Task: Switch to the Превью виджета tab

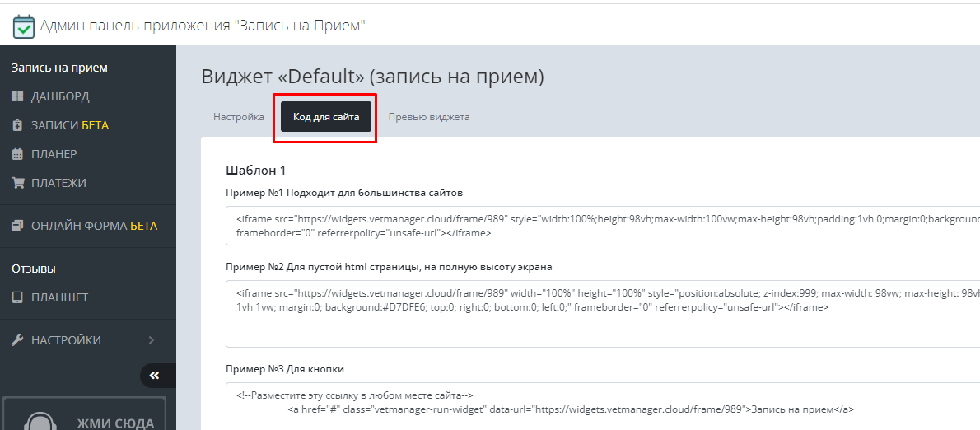Action: point(429,117)
